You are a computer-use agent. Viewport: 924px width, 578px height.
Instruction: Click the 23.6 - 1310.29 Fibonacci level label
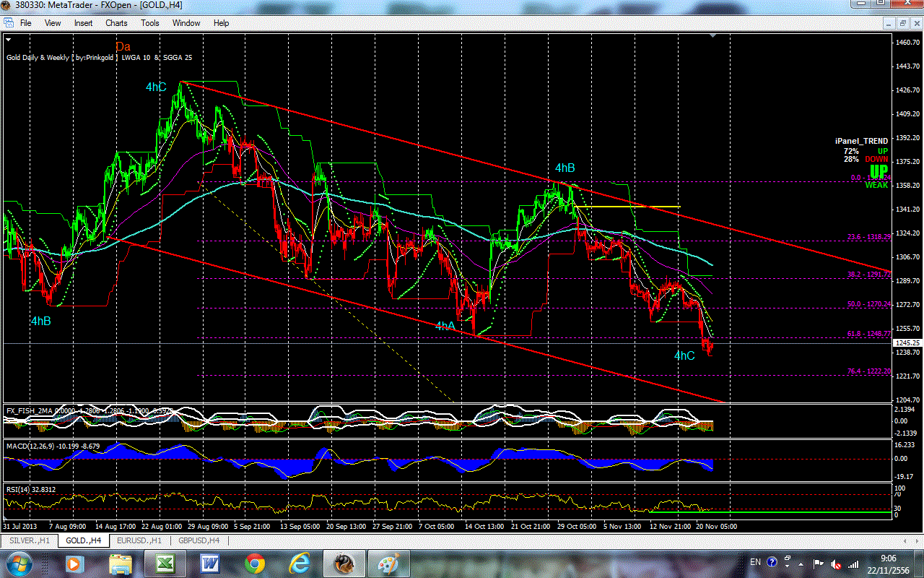click(x=868, y=236)
